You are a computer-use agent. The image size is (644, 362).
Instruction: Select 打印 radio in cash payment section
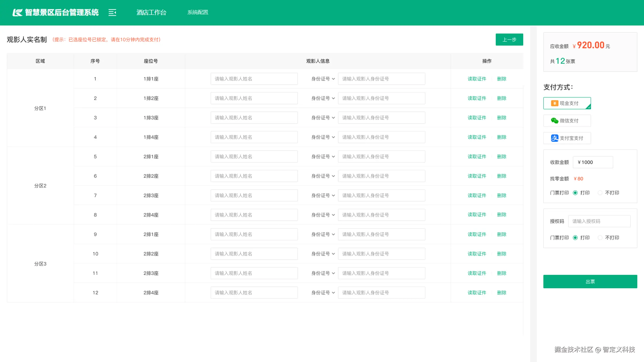pyautogui.click(x=575, y=193)
